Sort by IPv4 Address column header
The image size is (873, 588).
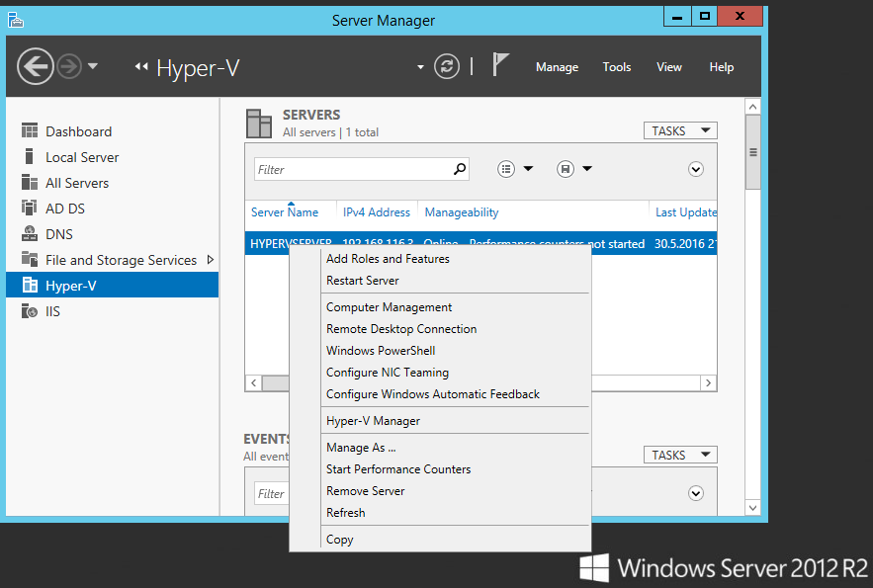[x=377, y=212]
